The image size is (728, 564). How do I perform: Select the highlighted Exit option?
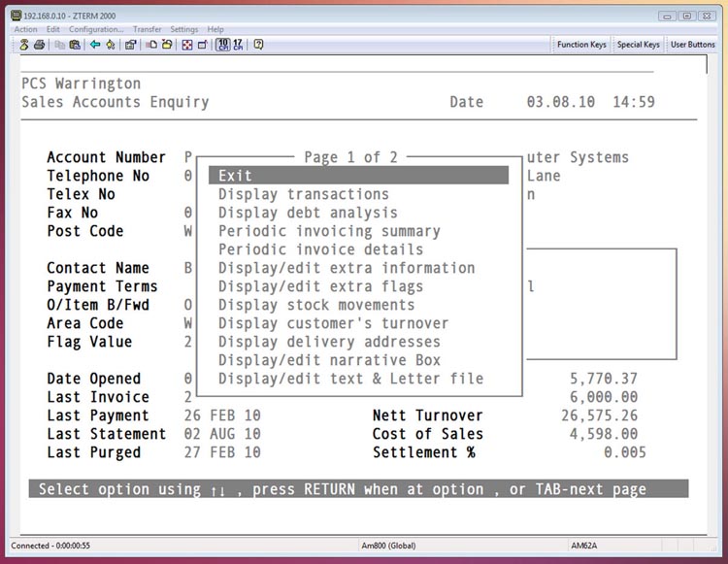point(358,176)
